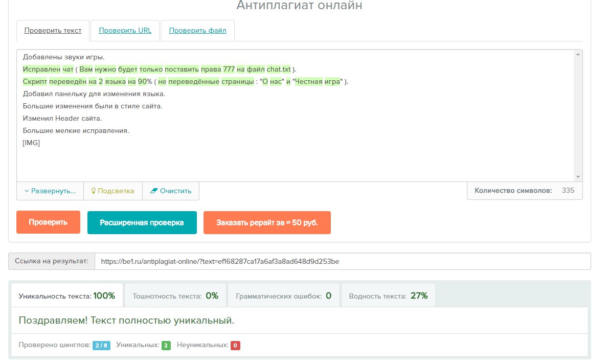Click the Антиплагиат онлайн heading
Viewport: 609px width, 364px height.
pyautogui.click(x=300, y=6)
